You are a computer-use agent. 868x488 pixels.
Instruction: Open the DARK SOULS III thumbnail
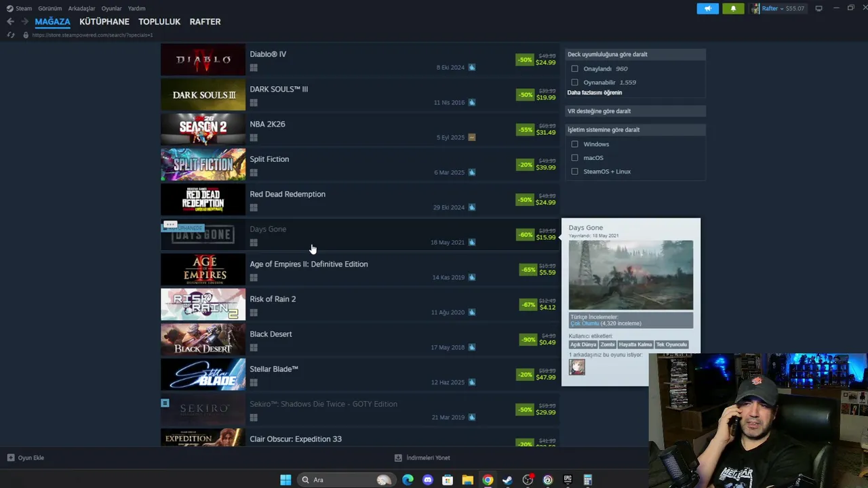coord(203,95)
